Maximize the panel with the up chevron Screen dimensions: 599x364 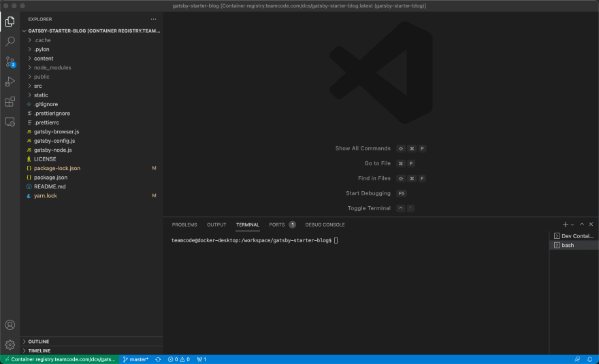[x=582, y=225]
